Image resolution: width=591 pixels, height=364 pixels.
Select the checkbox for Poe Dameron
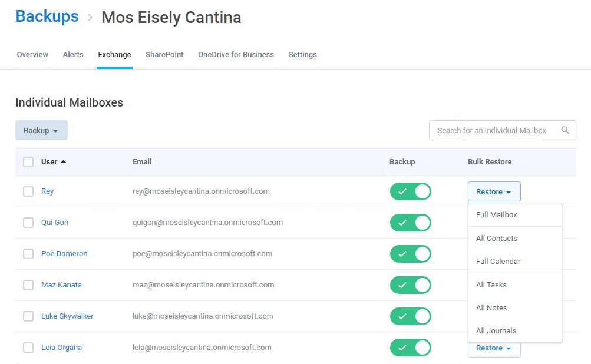point(28,254)
